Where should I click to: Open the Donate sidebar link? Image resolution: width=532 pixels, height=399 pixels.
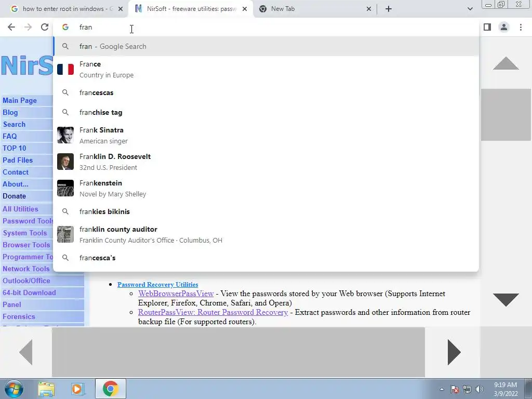click(14, 196)
